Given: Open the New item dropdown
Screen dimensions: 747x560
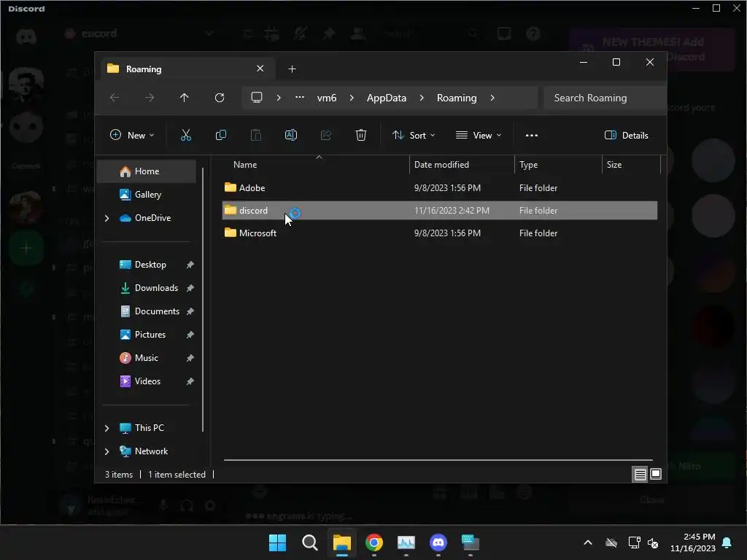Looking at the screenshot, I should [x=132, y=135].
